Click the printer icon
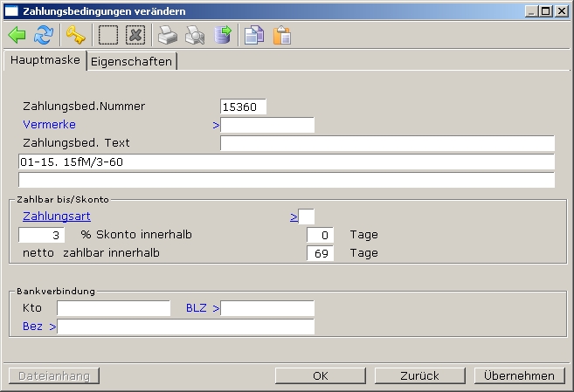Viewport: 574px width, 392px height. point(168,35)
